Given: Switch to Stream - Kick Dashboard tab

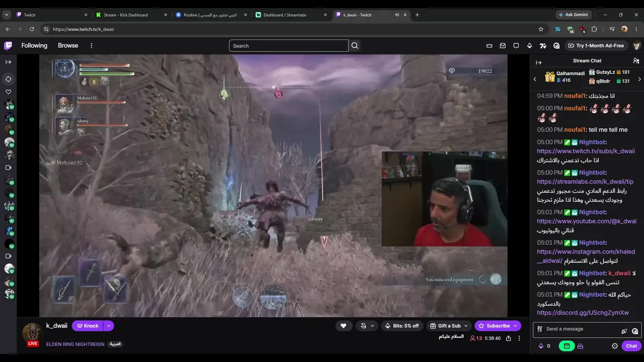Looking at the screenshot, I should point(131,15).
